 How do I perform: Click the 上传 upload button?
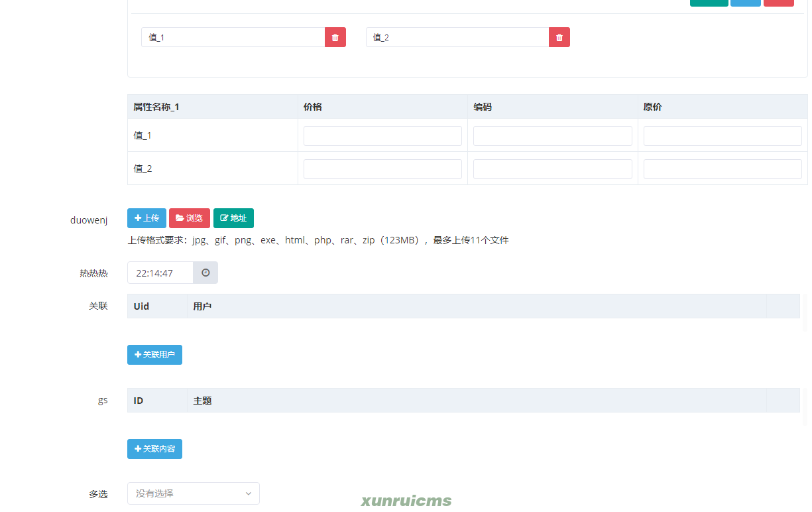click(146, 218)
